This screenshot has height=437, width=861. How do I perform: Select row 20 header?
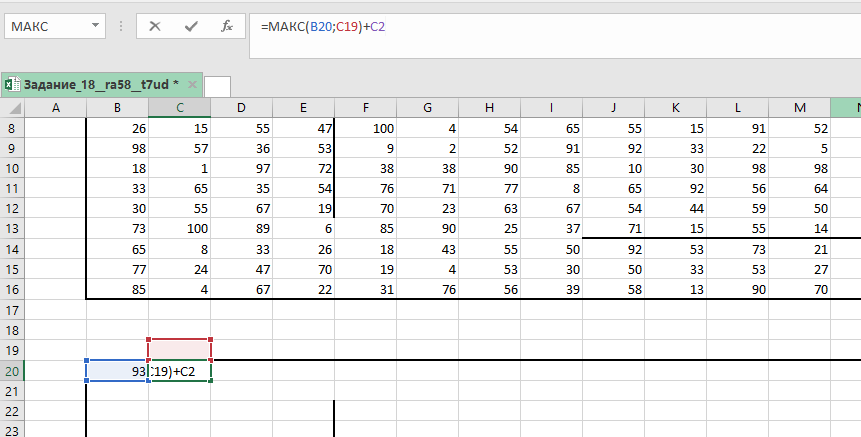12,371
